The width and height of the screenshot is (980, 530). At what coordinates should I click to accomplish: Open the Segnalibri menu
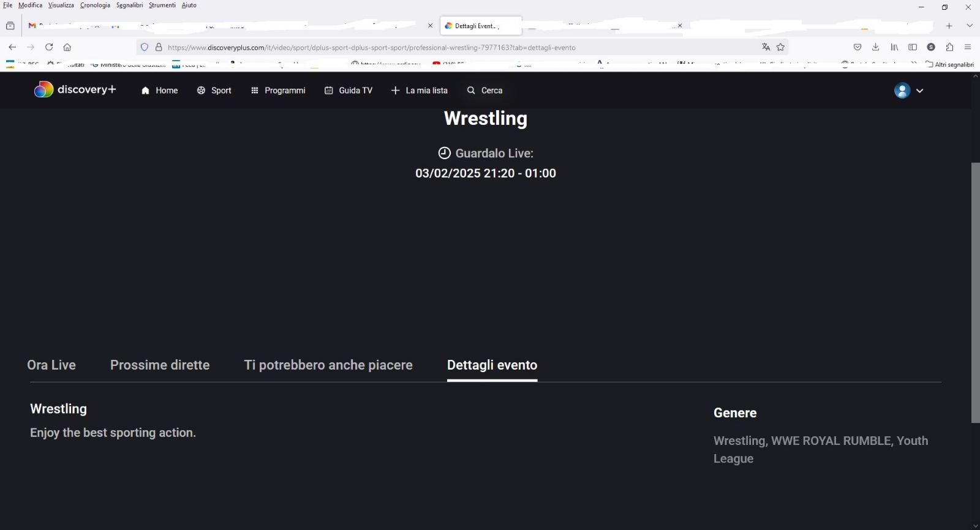point(130,5)
